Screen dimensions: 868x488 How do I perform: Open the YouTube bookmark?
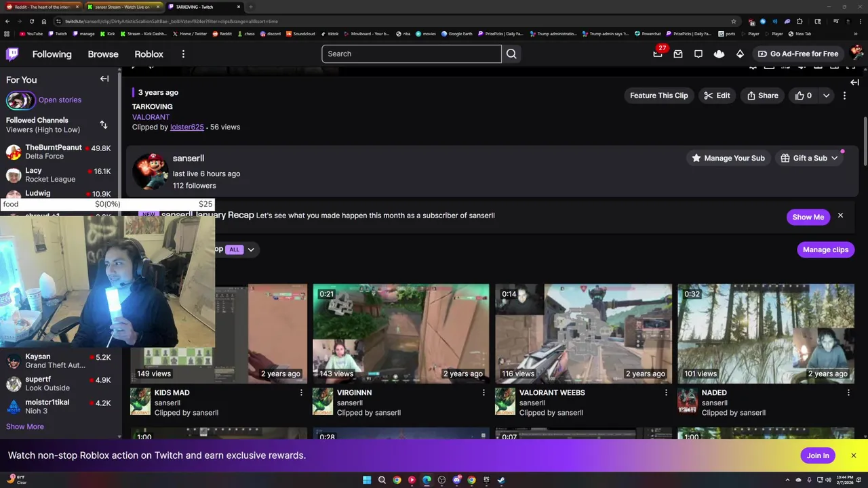(31, 33)
